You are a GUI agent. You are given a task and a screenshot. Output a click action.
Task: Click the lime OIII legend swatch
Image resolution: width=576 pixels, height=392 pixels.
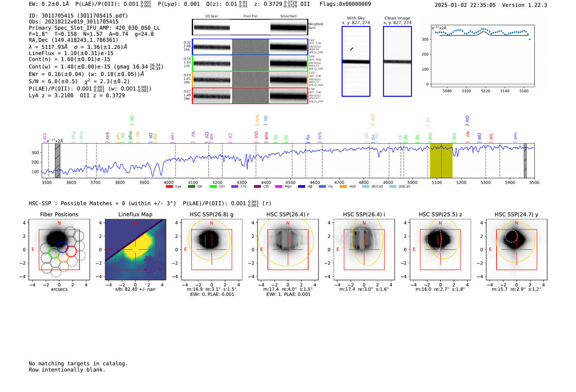point(213,187)
